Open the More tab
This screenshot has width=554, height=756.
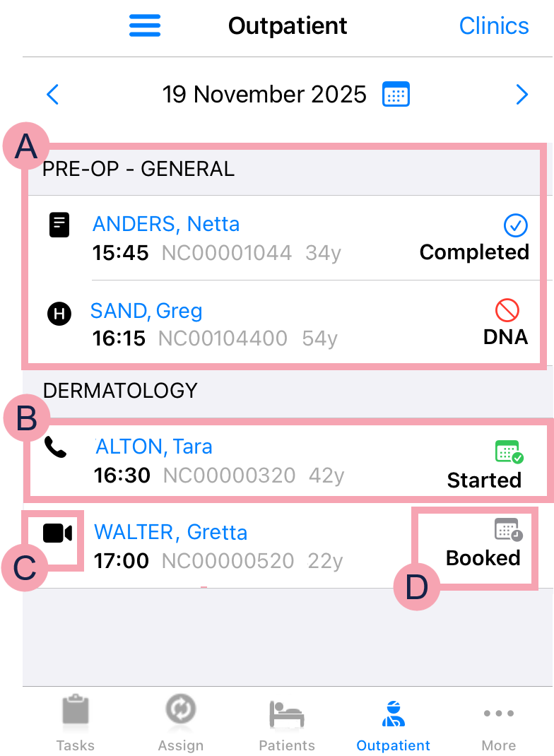click(498, 722)
